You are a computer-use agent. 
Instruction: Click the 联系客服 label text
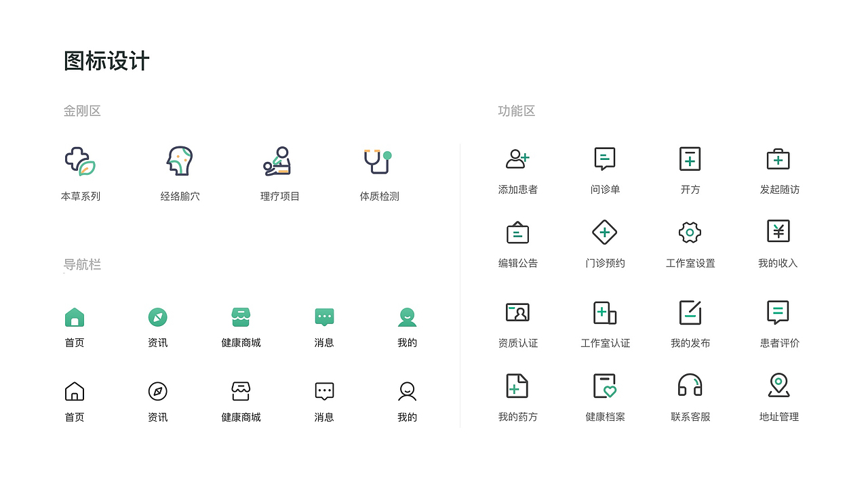(690, 417)
